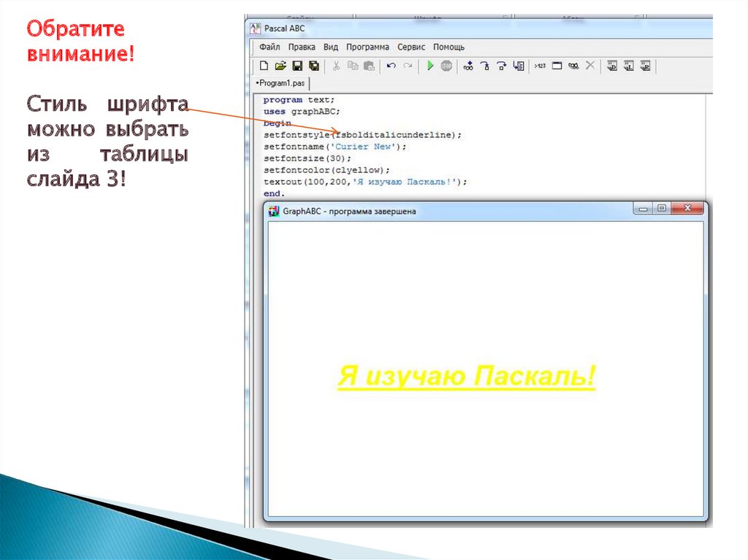Click the >123 input window icon
Screen dimensions: 748x560
point(540,66)
